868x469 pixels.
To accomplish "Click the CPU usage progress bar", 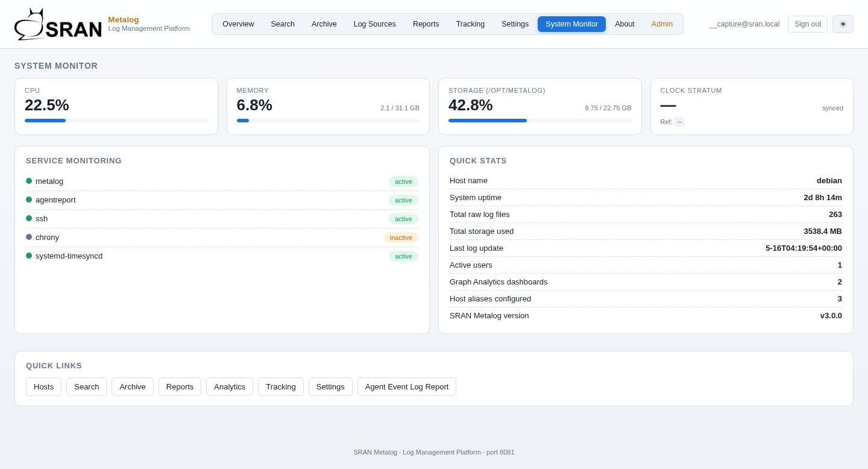I will click(x=116, y=121).
